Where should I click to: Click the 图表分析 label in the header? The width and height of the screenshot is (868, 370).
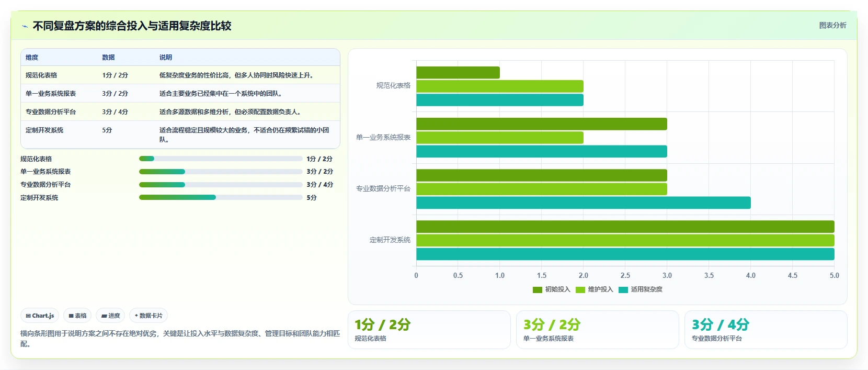832,25
